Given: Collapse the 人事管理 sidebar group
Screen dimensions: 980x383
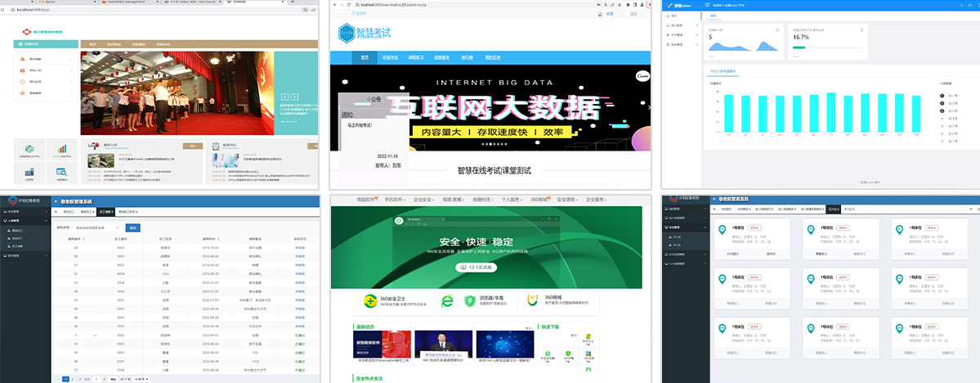Looking at the screenshot, I should pos(25,220).
